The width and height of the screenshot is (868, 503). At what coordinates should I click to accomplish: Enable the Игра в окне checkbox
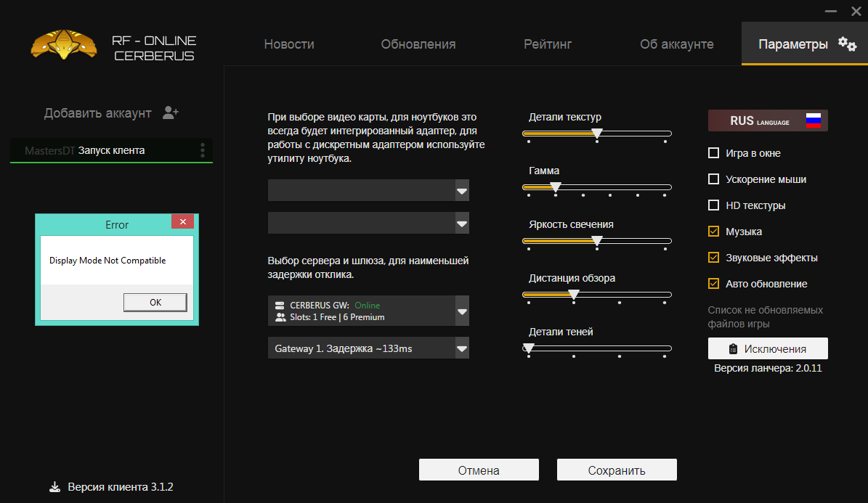coord(713,153)
